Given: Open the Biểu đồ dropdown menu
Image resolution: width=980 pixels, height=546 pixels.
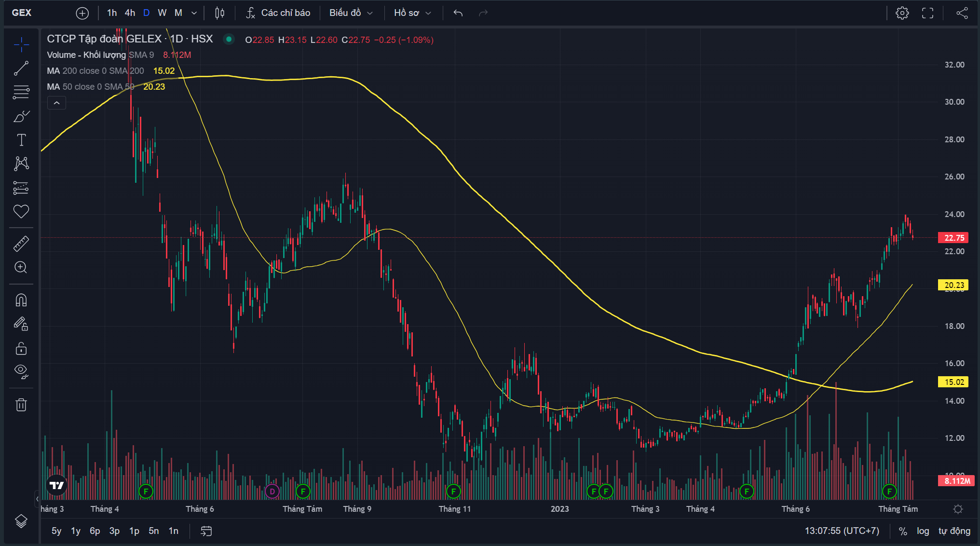Looking at the screenshot, I should pos(351,13).
